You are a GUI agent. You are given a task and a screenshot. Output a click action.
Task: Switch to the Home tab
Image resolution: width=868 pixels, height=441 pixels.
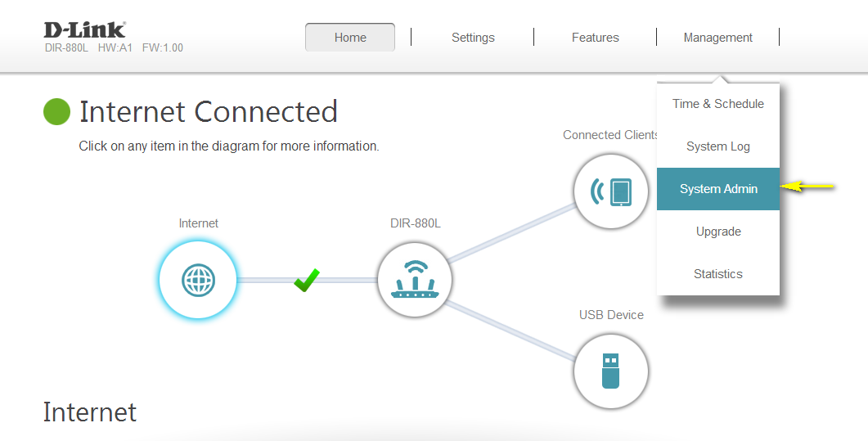[x=350, y=38]
